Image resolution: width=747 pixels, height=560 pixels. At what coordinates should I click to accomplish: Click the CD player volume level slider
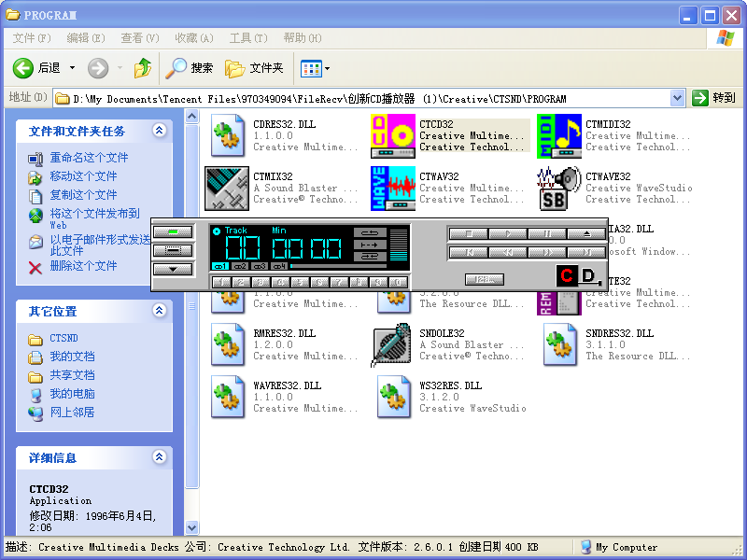tap(399, 245)
